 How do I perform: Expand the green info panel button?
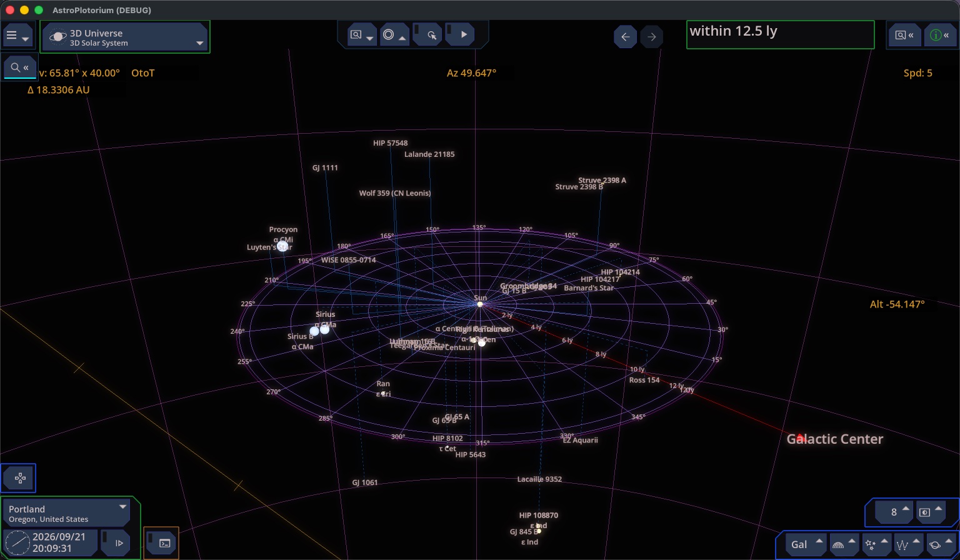pos(939,35)
